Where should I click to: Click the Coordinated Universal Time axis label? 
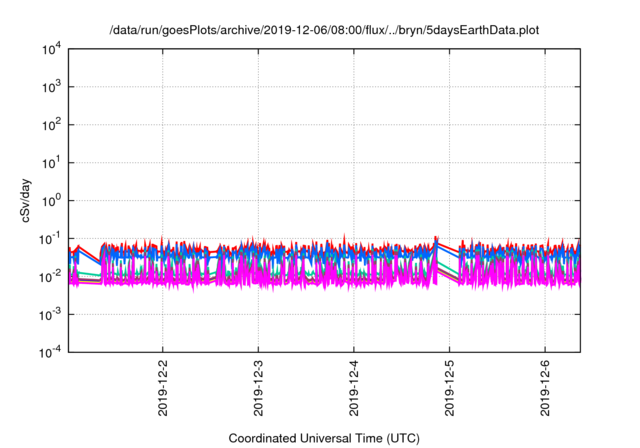[x=324, y=438]
